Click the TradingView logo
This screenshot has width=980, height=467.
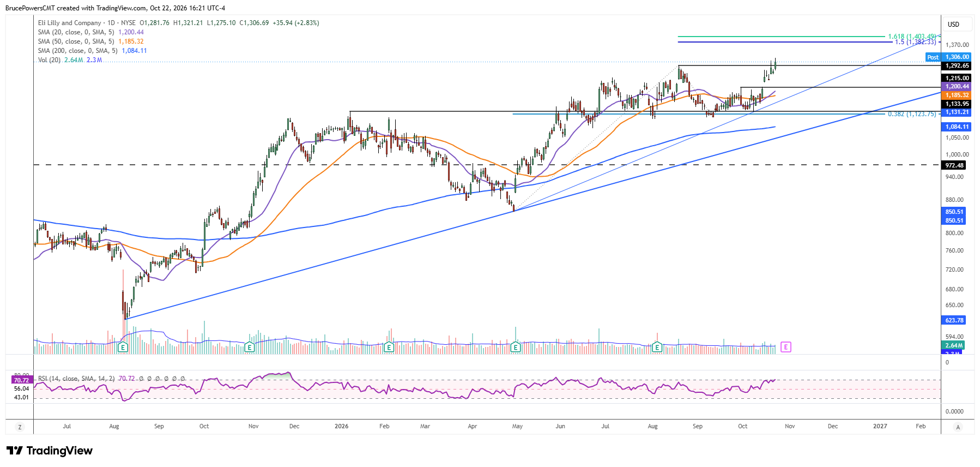point(50,451)
